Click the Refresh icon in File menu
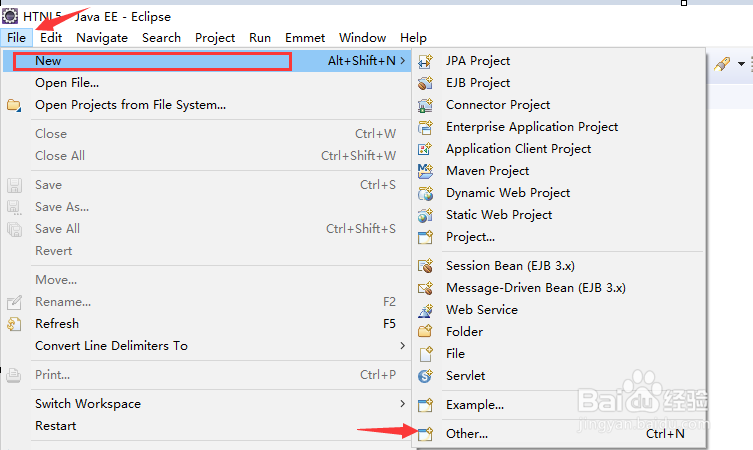Image resolution: width=753 pixels, height=450 pixels. point(15,324)
